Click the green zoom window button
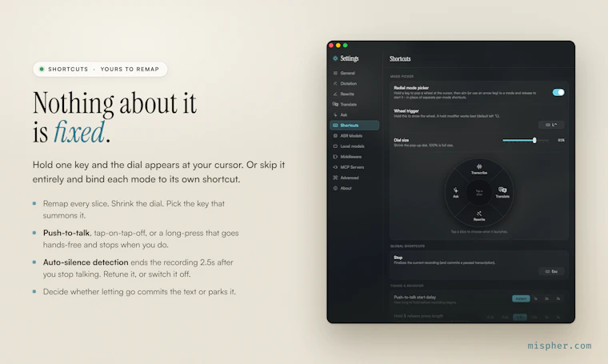This screenshot has width=608, height=364. [345, 46]
